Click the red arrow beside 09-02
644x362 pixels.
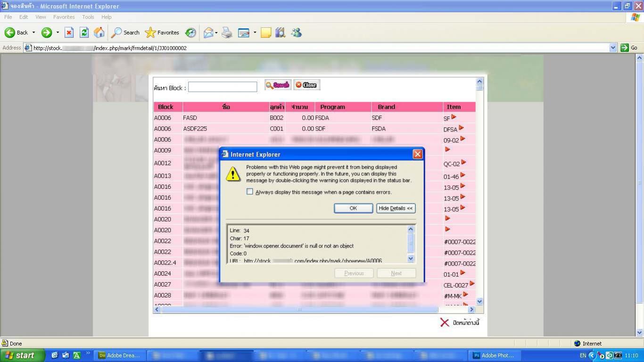462,139
